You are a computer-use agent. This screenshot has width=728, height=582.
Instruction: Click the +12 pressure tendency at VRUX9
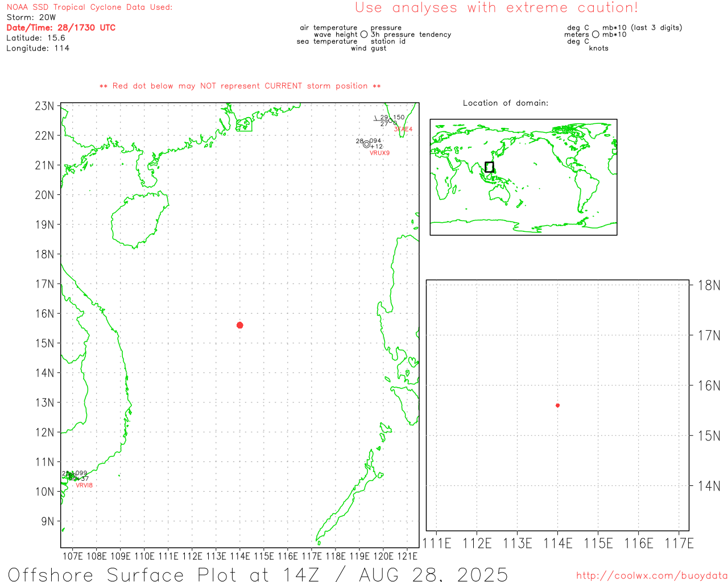[x=377, y=147]
